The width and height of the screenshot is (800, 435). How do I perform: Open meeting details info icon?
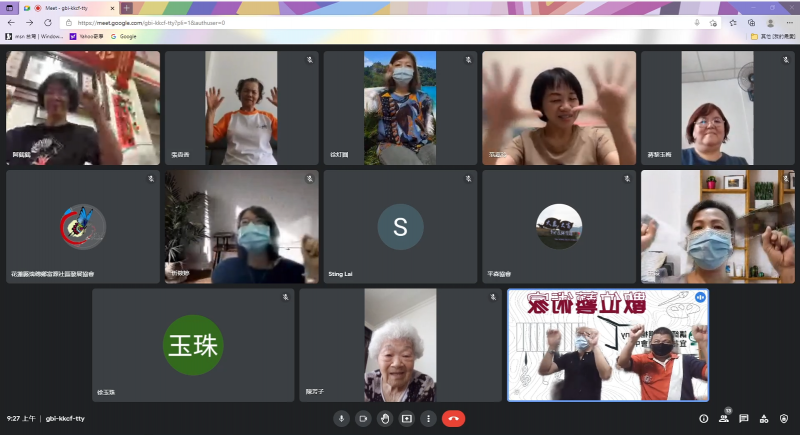704,419
